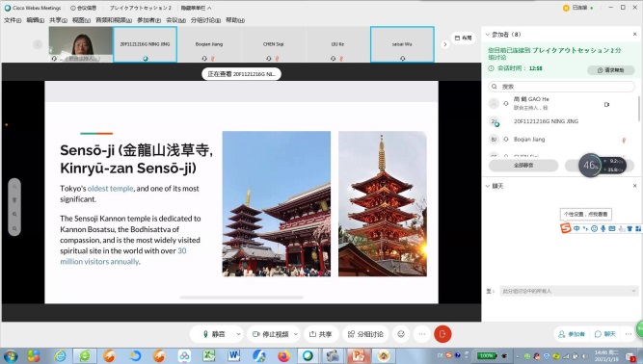Open the 参加者 menu in menu bar
The image size is (643, 364).
[x=148, y=20]
